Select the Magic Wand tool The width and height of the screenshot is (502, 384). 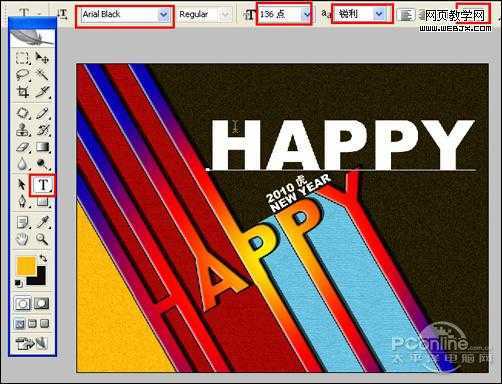(42, 75)
